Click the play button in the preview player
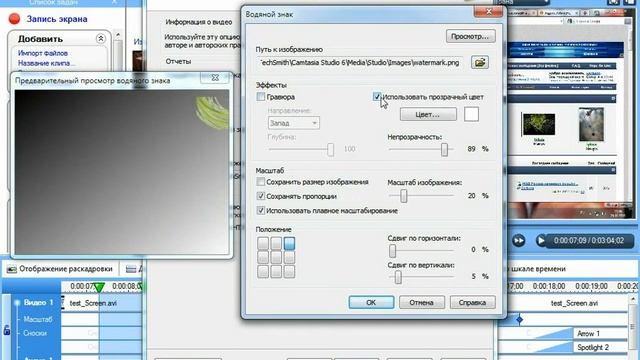 541,240
